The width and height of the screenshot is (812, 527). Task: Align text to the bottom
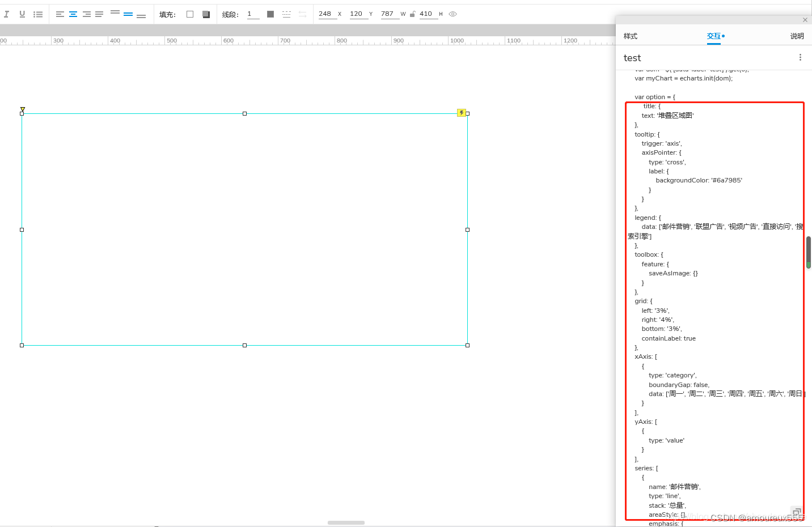point(140,15)
